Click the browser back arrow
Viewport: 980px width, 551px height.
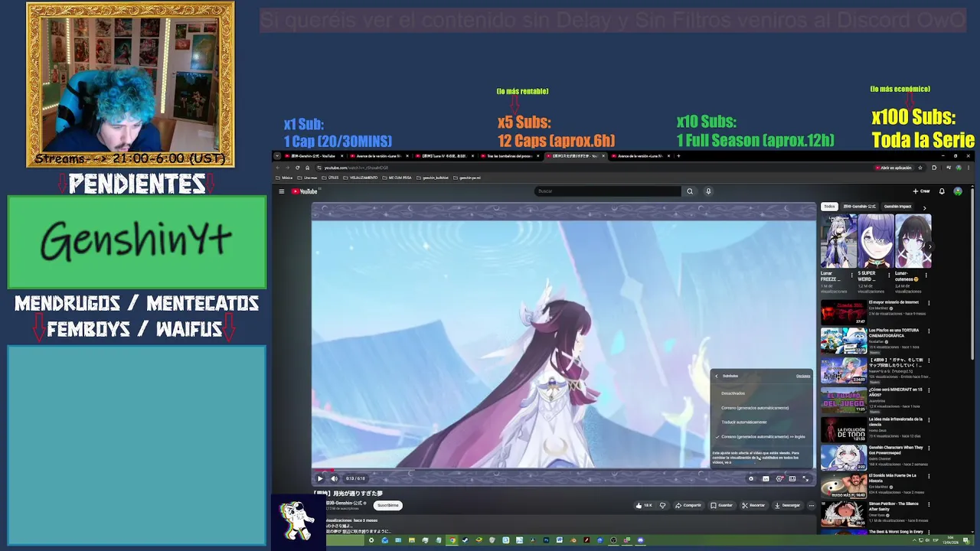click(278, 168)
